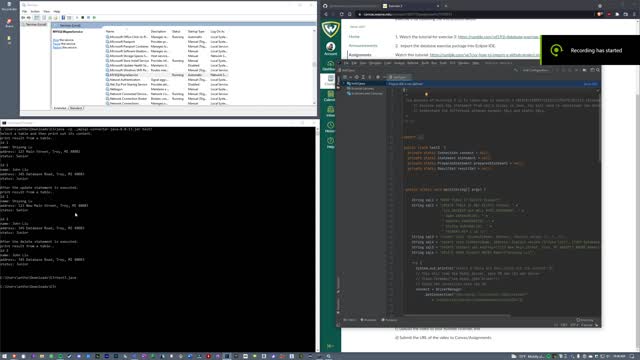Click Pause Service toolbar icon
640x360 pixels.
88,18
